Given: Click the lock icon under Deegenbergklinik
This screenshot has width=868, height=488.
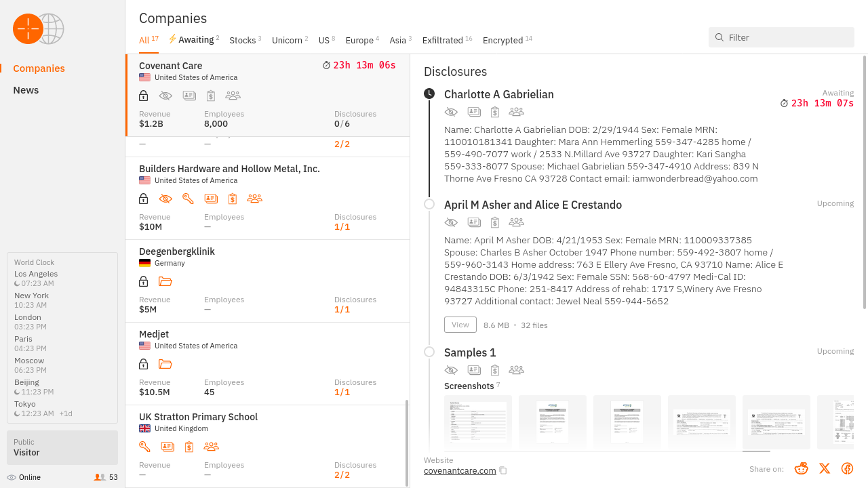Looking at the screenshot, I should (x=143, y=281).
